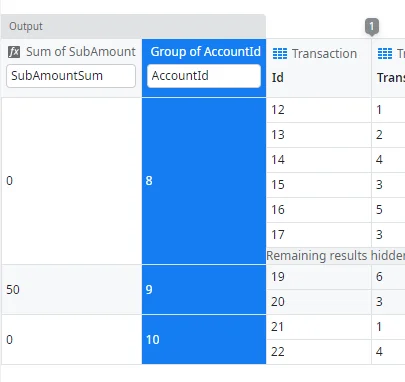Click the SubAmountSum value 0 for AccountId 8
Viewport: 405px width, 382px height.
pos(72,181)
